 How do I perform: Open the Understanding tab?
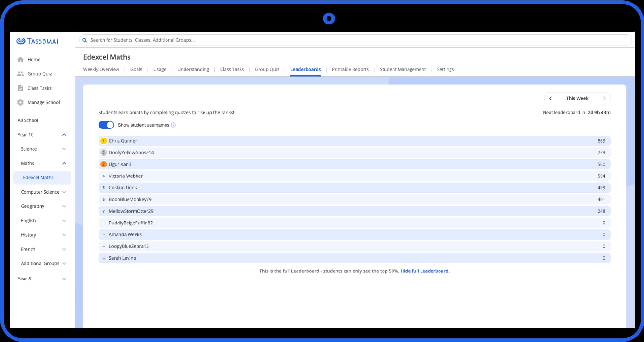[193, 69]
